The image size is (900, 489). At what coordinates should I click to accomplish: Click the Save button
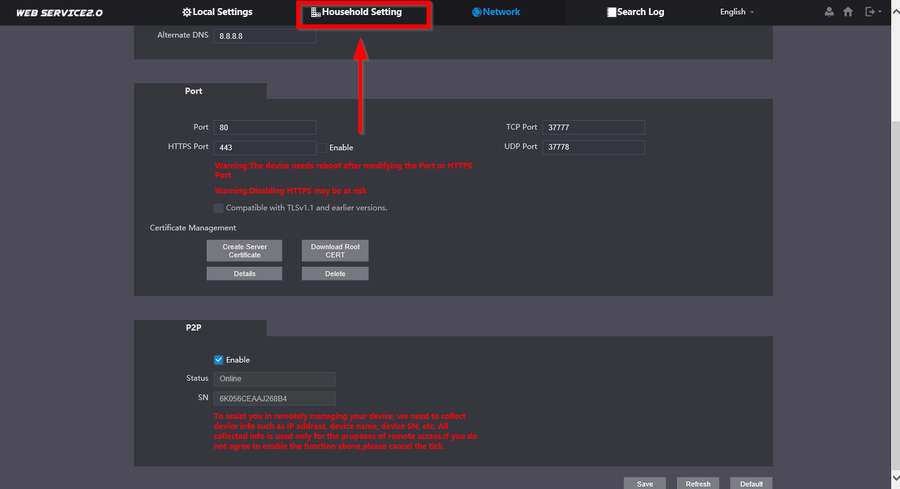click(x=645, y=483)
